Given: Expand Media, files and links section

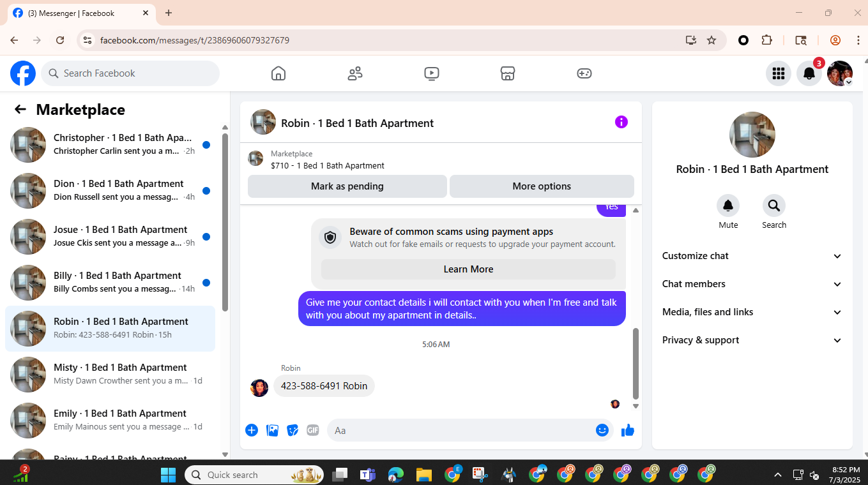Looking at the screenshot, I should coord(752,312).
